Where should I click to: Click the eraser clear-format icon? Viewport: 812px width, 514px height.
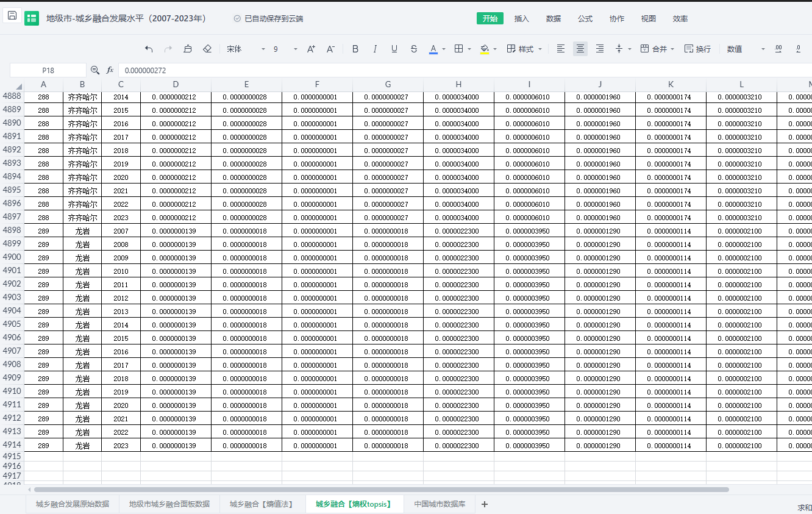207,49
